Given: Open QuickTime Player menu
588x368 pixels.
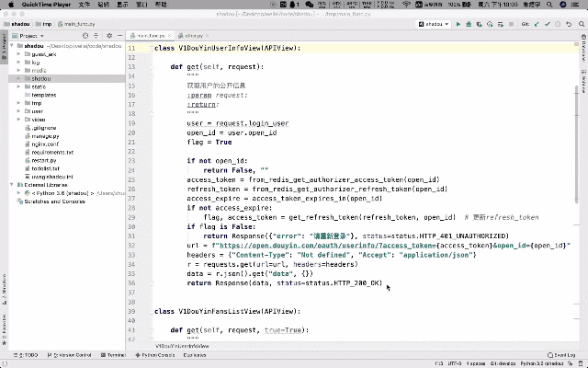Looking at the screenshot, I should pos(46,5).
